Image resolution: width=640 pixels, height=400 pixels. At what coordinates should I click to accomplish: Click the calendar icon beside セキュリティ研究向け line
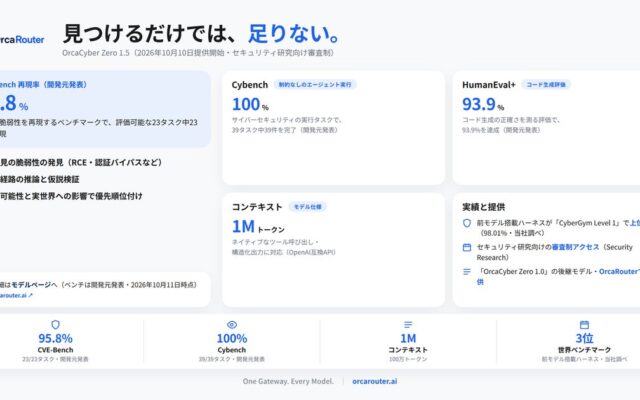[x=467, y=247]
